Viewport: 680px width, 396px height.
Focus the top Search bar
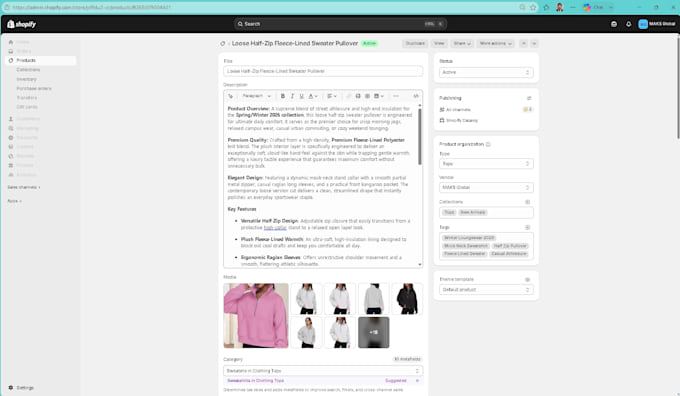click(x=340, y=24)
